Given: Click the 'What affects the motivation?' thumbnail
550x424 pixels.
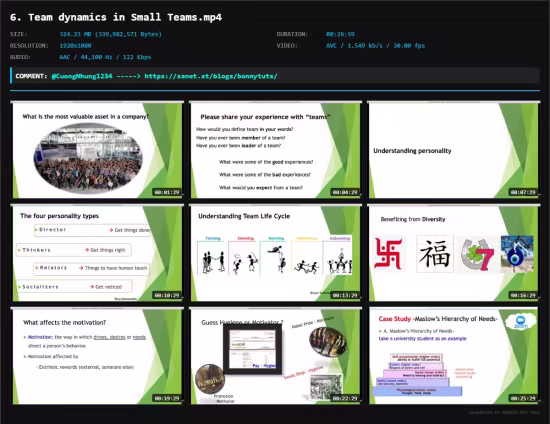Looking at the screenshot, I should tap(98, 356).
